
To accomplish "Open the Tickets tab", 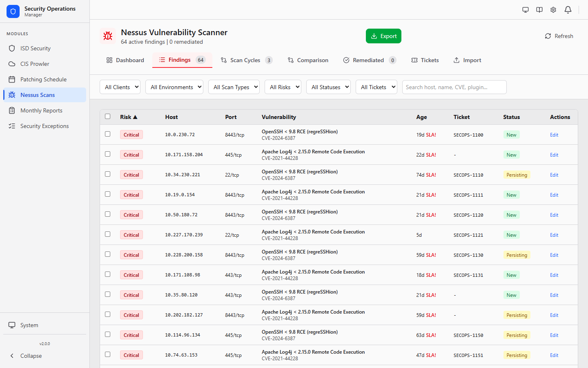I will 425,60.
